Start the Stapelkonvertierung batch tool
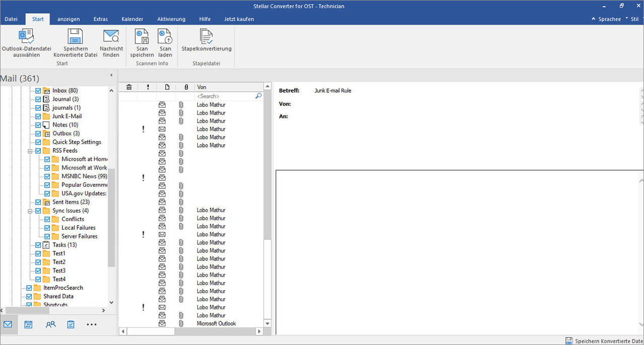The height and width of the screenshot is (345, 644). point(206,36)
